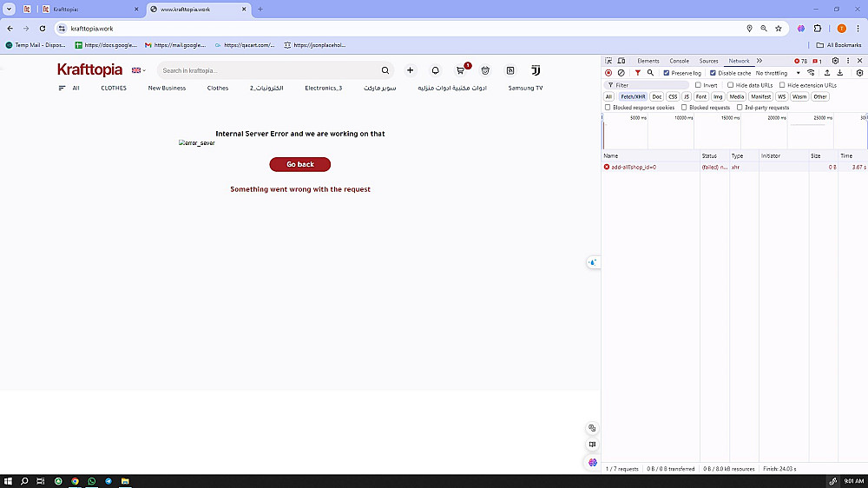Check 3rd-party requests

click(740, 107)
